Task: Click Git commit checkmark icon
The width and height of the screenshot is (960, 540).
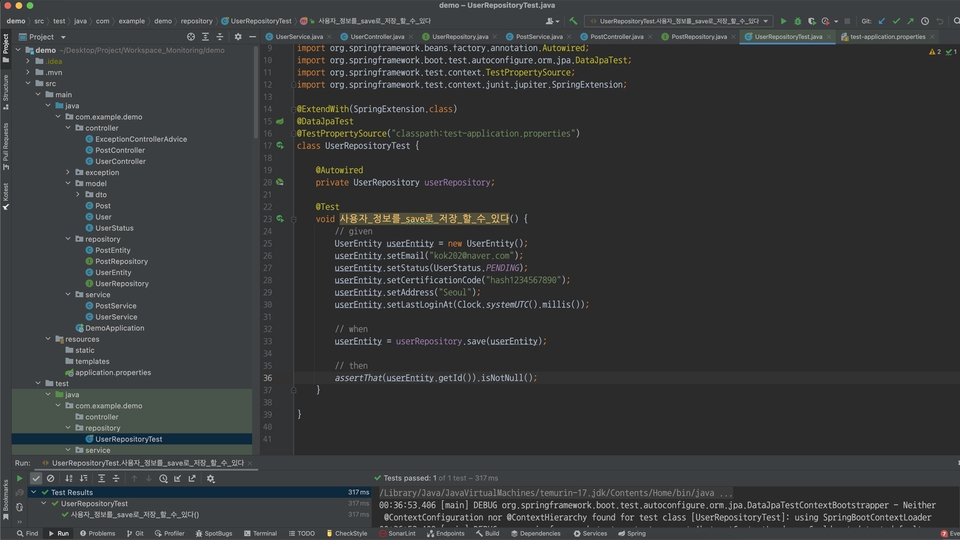Action: (896, 21)
